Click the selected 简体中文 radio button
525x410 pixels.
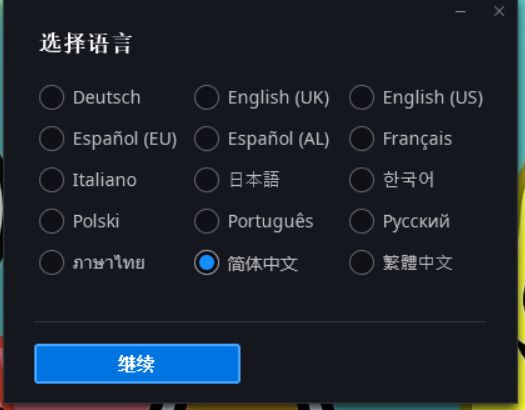click(x=207, y=262)
